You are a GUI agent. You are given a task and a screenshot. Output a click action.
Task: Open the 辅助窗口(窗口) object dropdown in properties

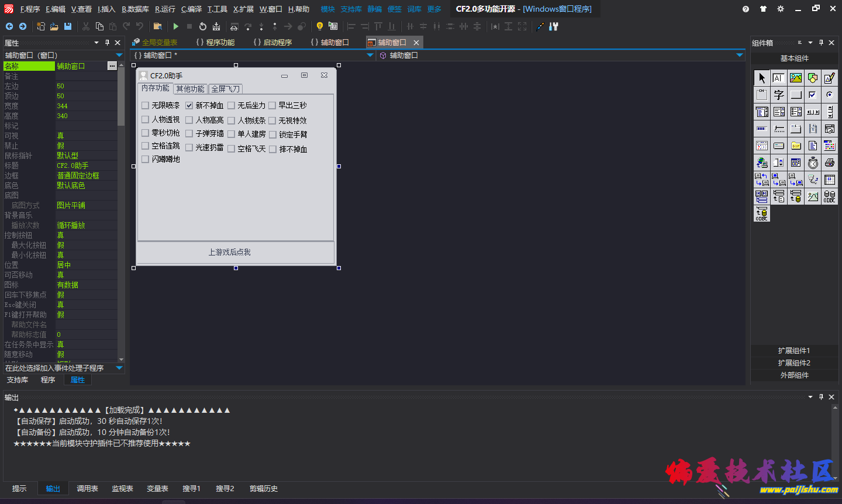[x=119, y=56]
